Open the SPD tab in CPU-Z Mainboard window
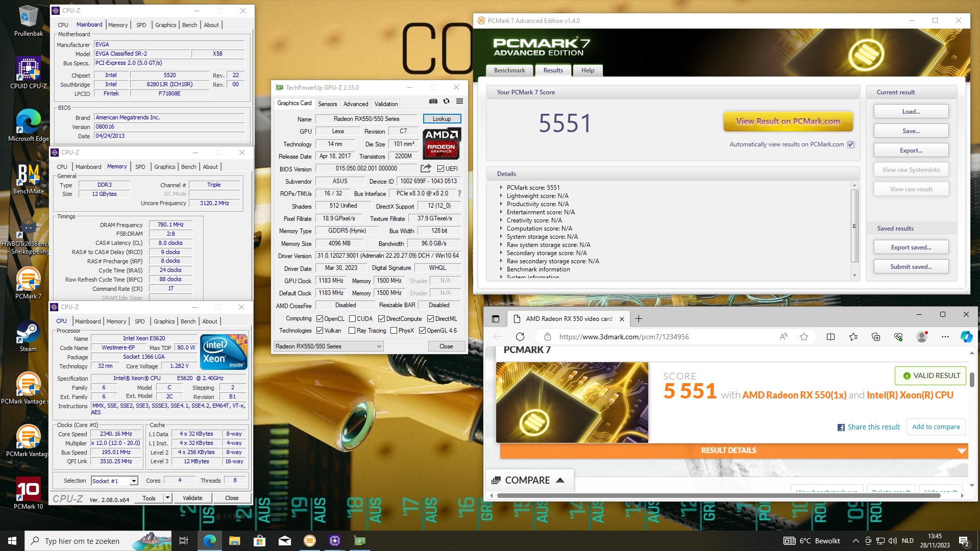This screenshot has width=980, height=551. 141,25
